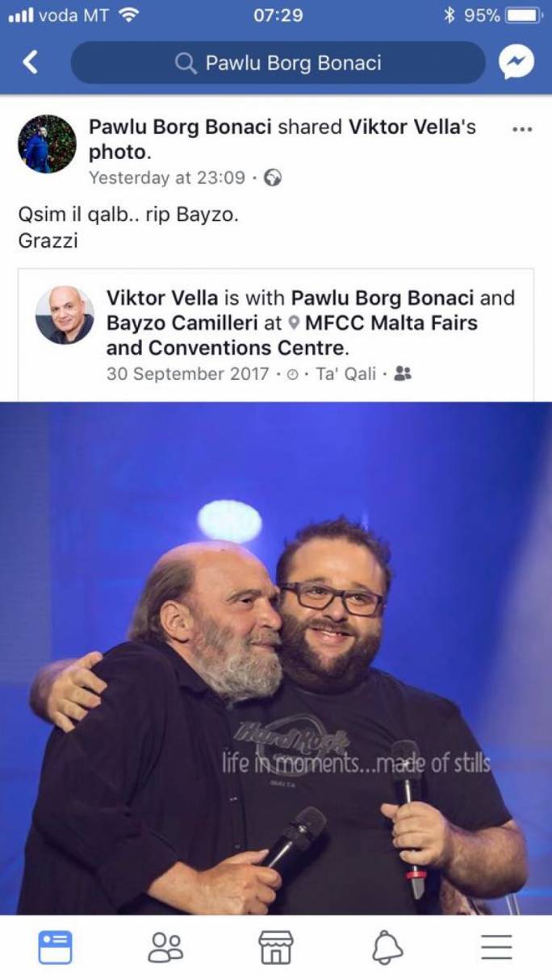Open the hamburger menu tab

[x=497, y=947]
